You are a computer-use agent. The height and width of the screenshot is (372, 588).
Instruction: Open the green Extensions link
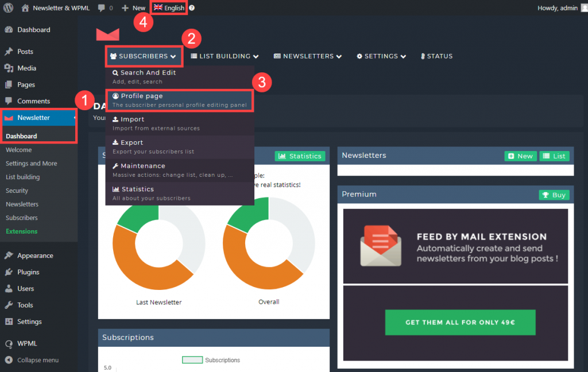click(x=22, y=231)
